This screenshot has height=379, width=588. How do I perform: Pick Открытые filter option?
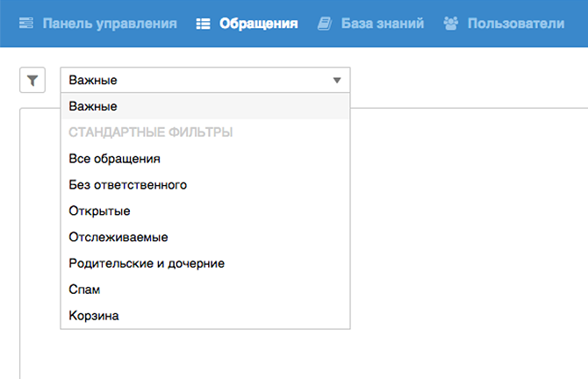(205, 211)
